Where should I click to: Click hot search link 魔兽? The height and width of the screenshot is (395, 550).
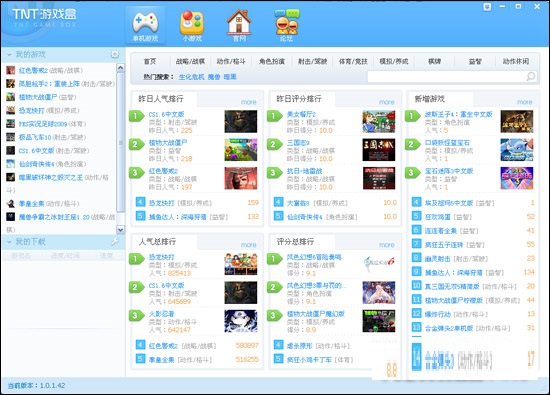click(x=214, y=77)
